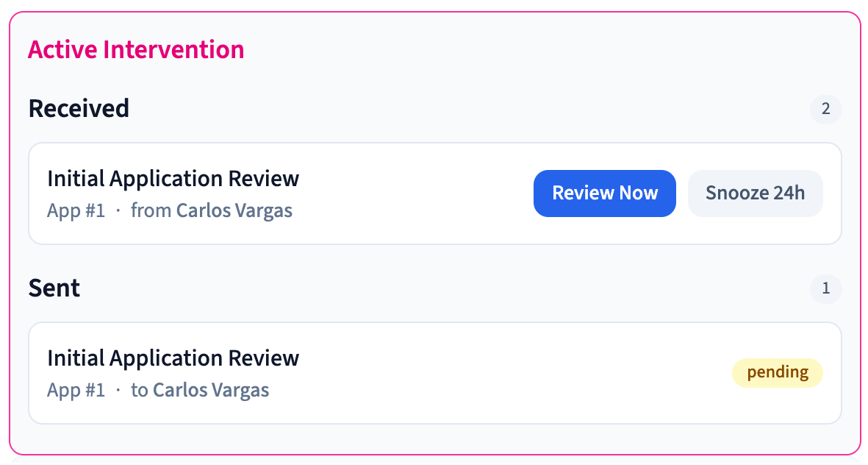
Task: Click the word "to" in Sent card
Action: click(139, 390)
